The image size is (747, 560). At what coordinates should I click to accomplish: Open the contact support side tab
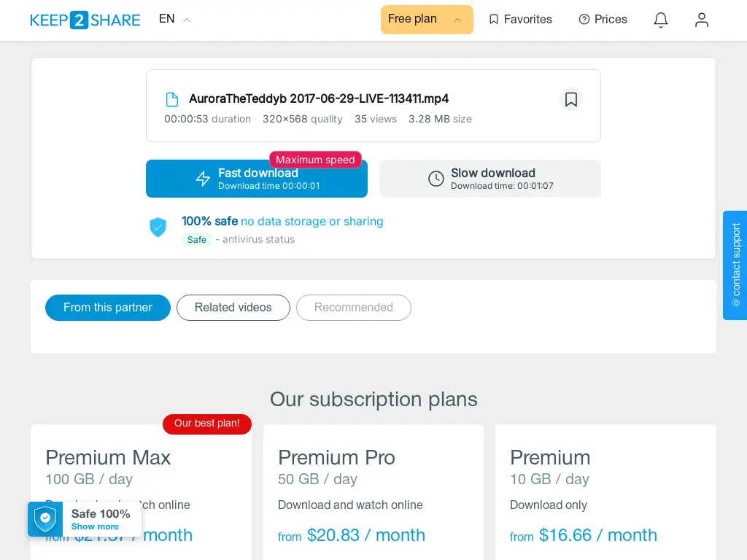735,265
